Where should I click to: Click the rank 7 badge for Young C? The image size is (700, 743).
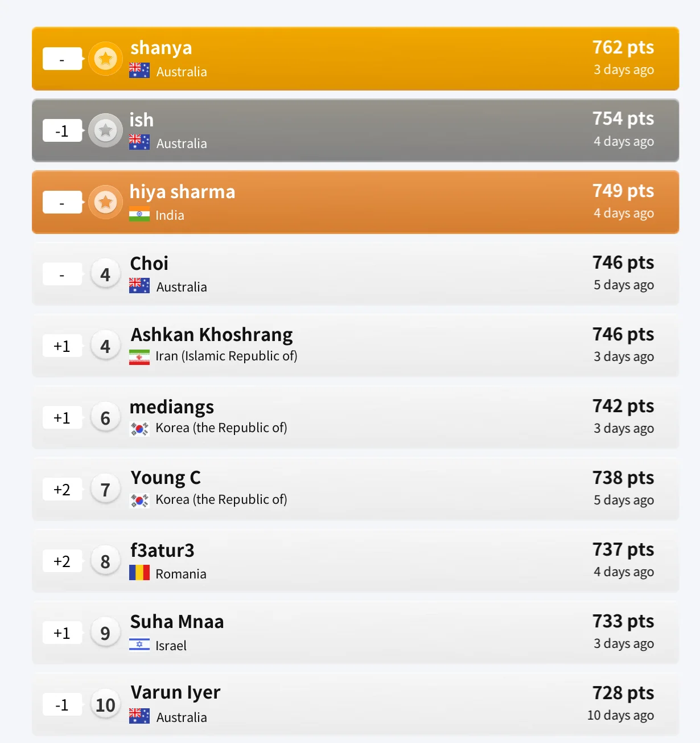point(105,490)
